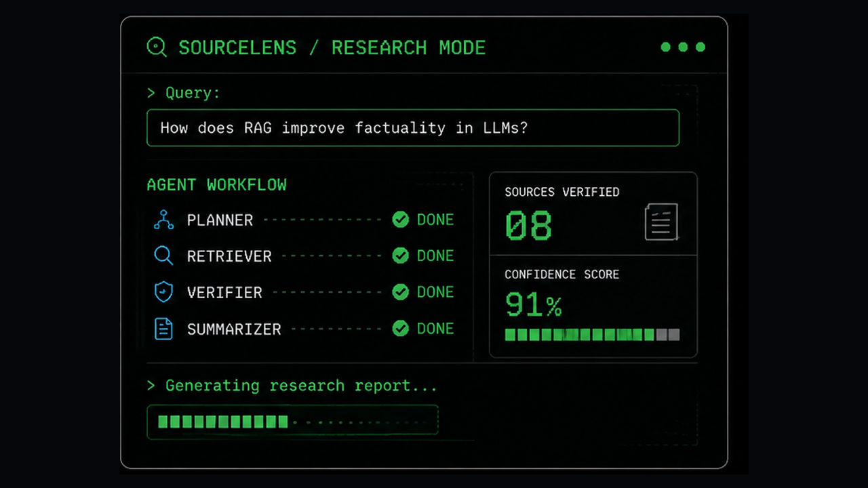The image size is (868, 488).
Task: Select the SUMMARIZER row label
Action: (x=234, y=329)
